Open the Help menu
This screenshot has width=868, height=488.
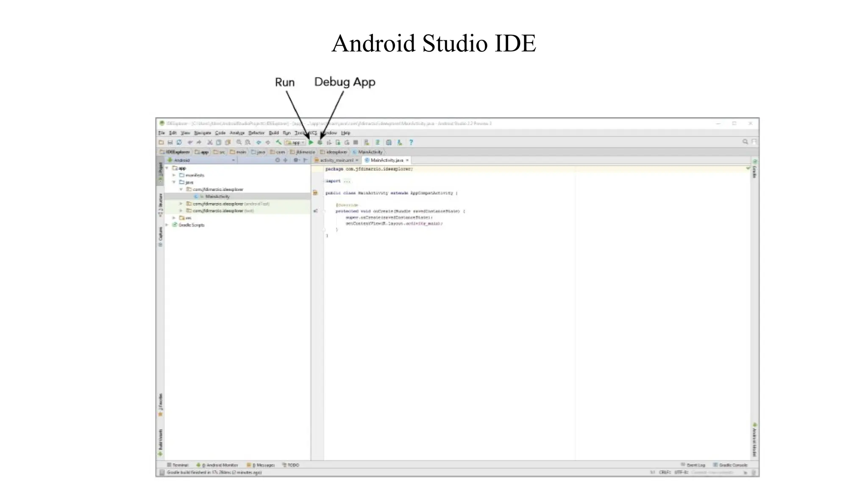(346, 133)
